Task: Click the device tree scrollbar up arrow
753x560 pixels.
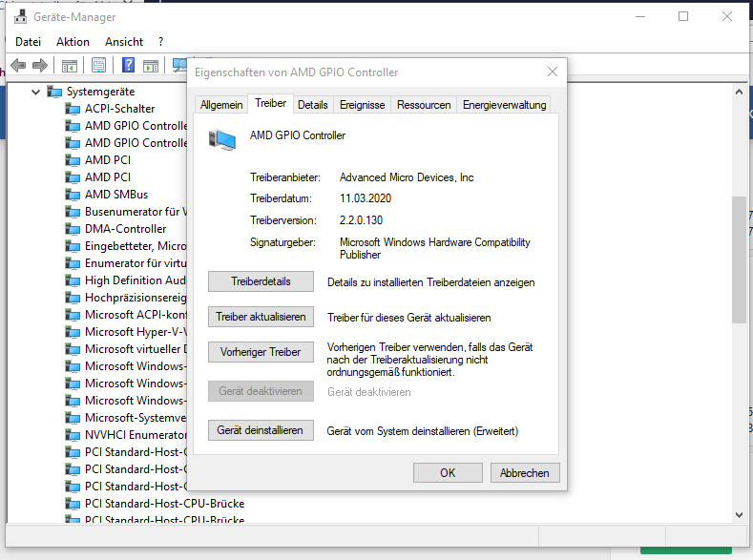Action: click(739, 92)
